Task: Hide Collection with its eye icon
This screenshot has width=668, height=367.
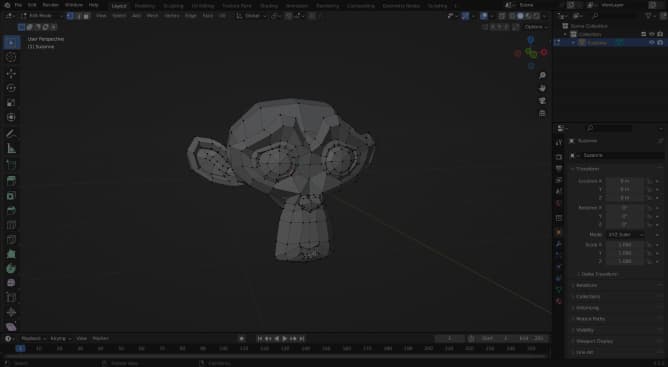Action: coord(651,34)
